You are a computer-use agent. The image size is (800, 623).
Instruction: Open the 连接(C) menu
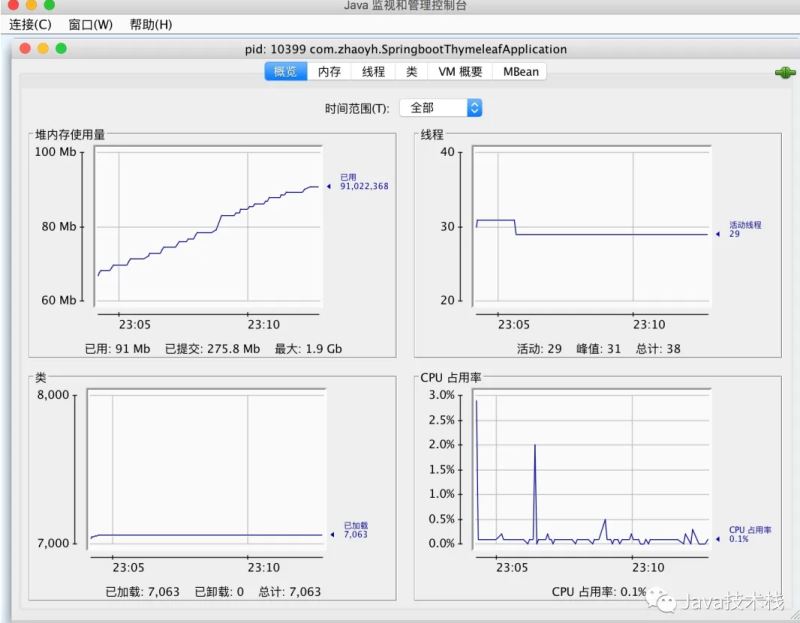coord(30,24)
